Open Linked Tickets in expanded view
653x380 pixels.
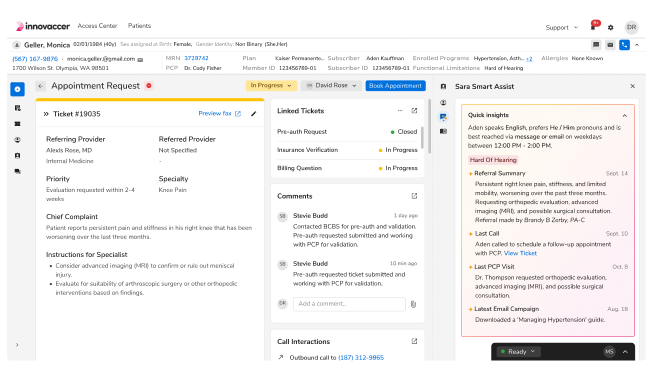point(414,111)
